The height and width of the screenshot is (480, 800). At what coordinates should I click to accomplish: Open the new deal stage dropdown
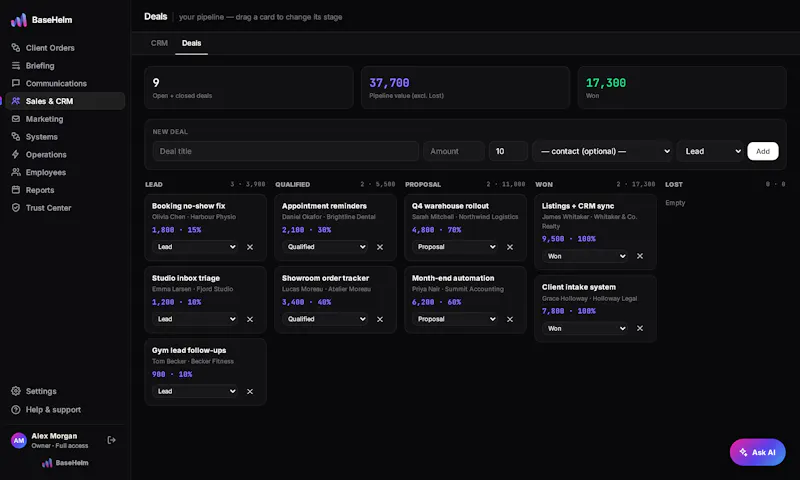tap(710, 151)
